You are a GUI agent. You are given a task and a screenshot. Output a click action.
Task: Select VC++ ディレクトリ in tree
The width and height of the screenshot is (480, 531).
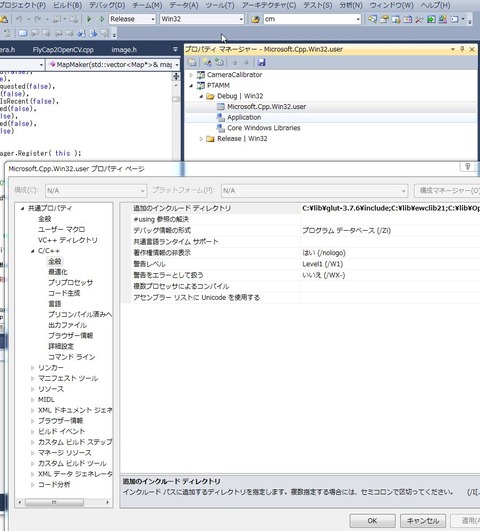point(67,240)
